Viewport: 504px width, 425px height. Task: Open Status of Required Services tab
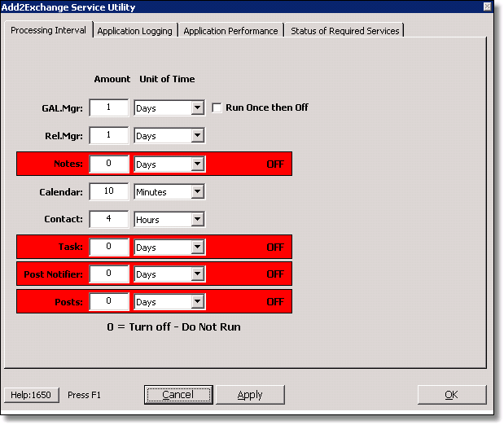[344, 31]
